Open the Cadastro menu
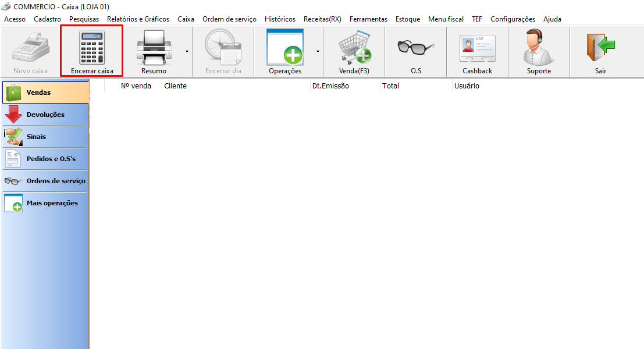Image resolution: width=644 pixels, height=349 pixels. click(47, 19)
